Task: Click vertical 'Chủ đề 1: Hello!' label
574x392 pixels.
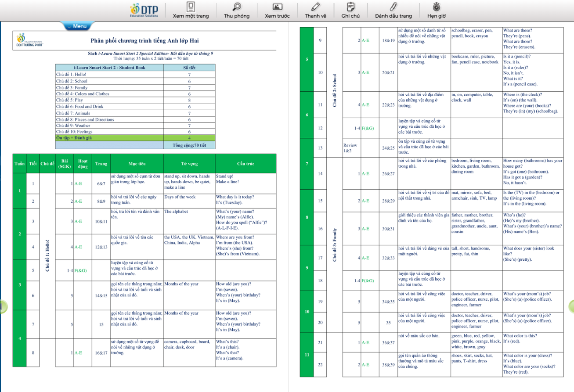Action: point(47,255)
